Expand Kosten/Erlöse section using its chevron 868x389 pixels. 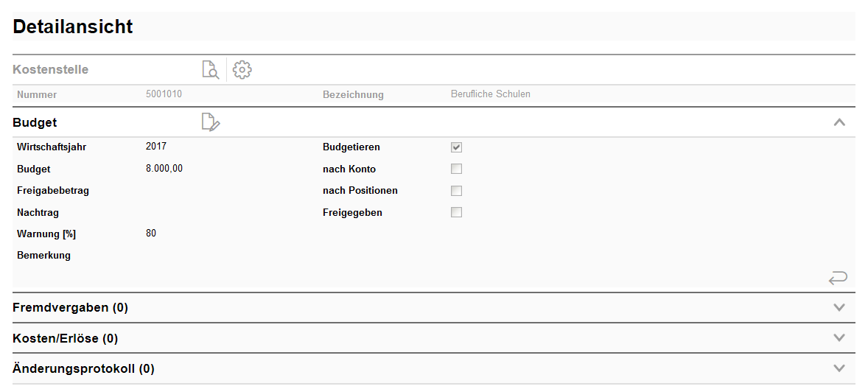(839, 337)
